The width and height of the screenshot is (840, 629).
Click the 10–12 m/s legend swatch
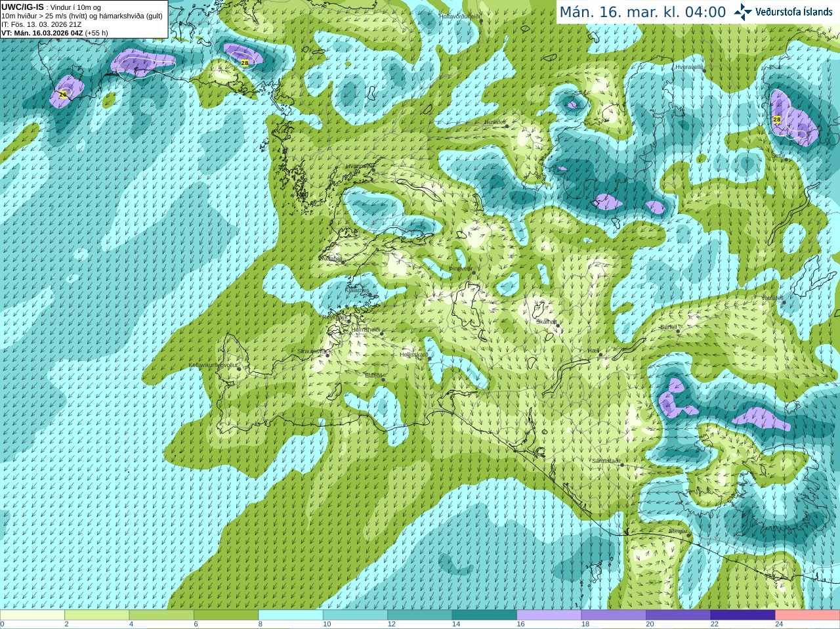[355, 615]
